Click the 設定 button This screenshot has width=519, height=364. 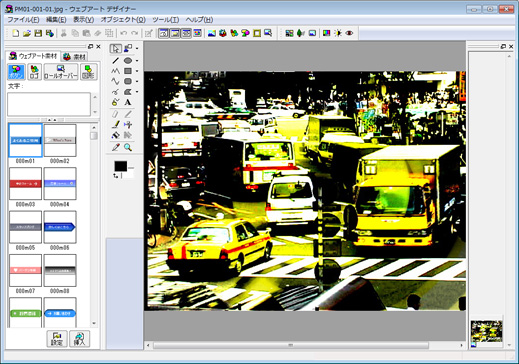point(57,339)
